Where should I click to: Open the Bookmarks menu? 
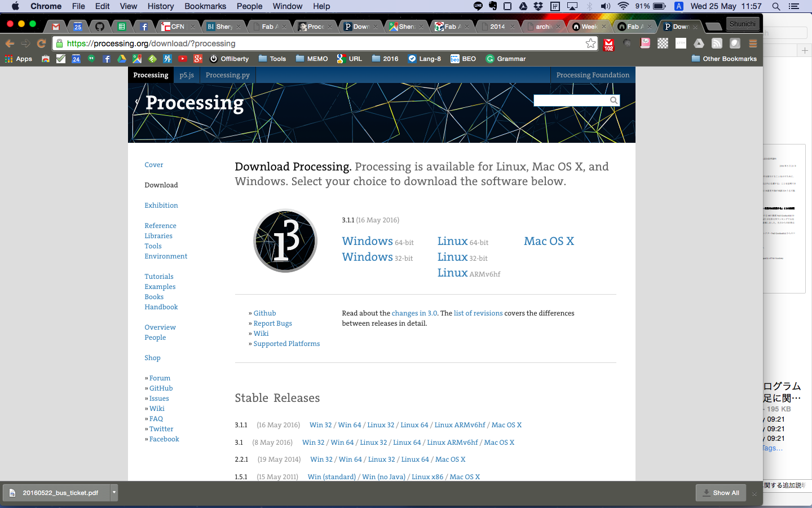205,6
